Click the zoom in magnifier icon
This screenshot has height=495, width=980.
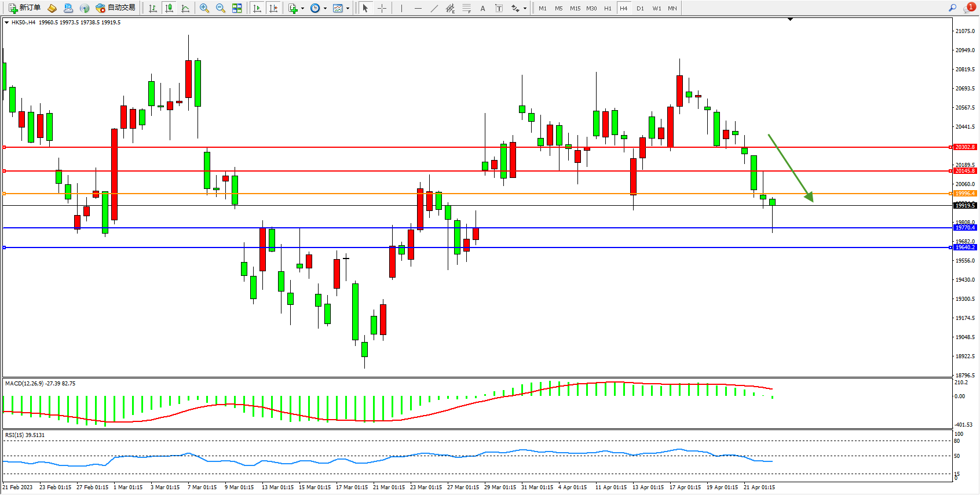point(204,8)
